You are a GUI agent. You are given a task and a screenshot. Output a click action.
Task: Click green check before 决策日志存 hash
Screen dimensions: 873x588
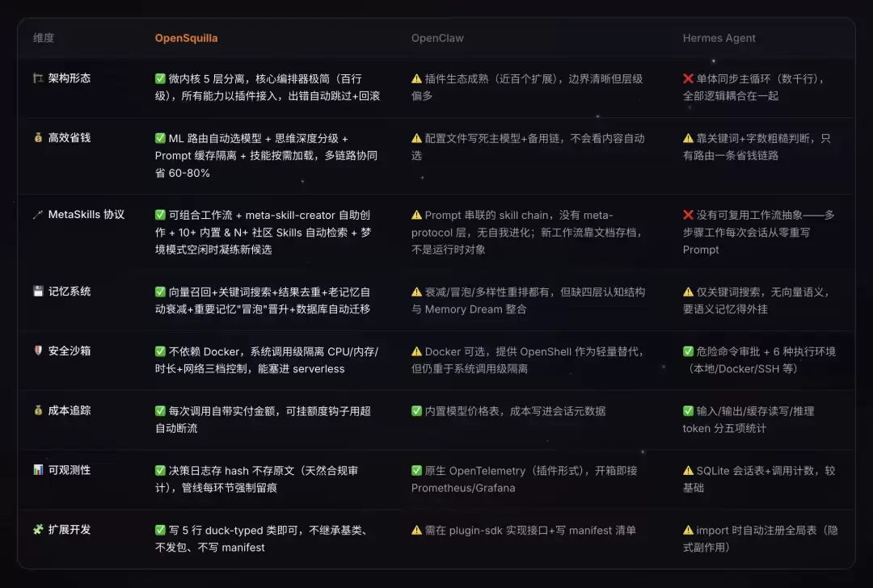160,471
